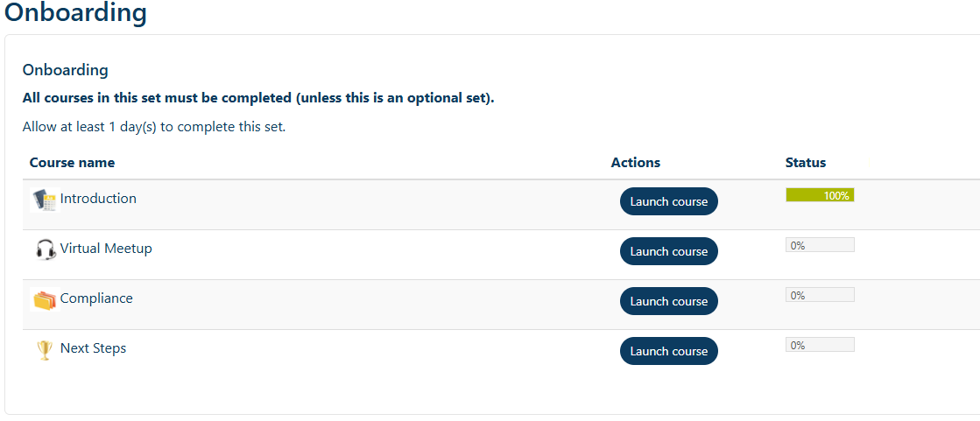This screenshot has height=421, width=980.
Task: Click the Status column header
Action: click(x=806, y=163)
